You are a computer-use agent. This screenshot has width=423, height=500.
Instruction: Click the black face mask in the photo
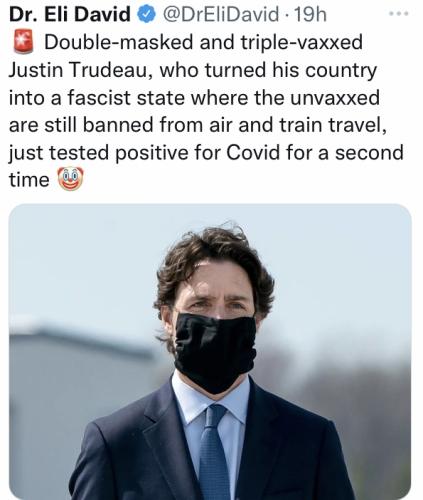215,352
